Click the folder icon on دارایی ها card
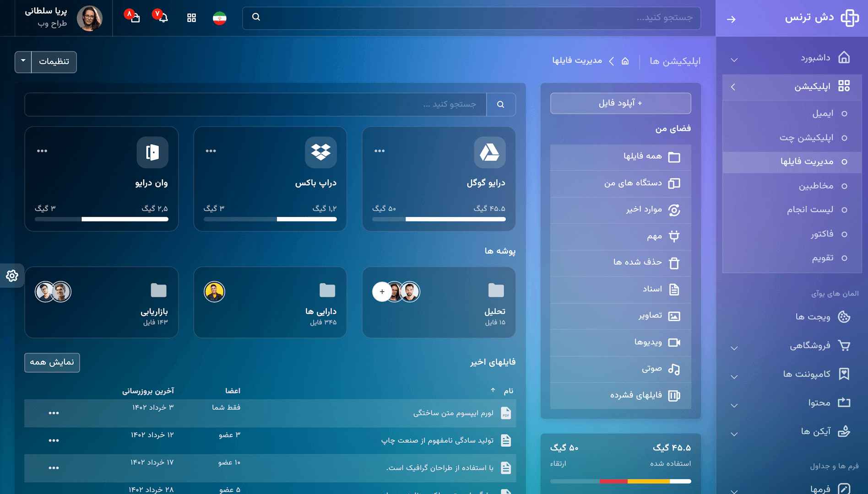This screenshot has height=494, width=868. 327,290
